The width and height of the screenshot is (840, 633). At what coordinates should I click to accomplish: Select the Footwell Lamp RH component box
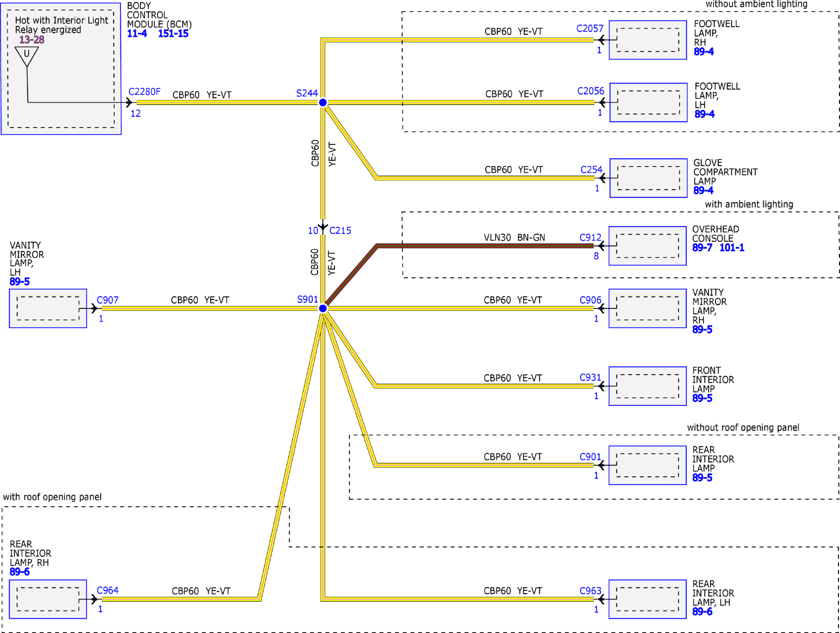pyautogui.click(x=648, y=40)
